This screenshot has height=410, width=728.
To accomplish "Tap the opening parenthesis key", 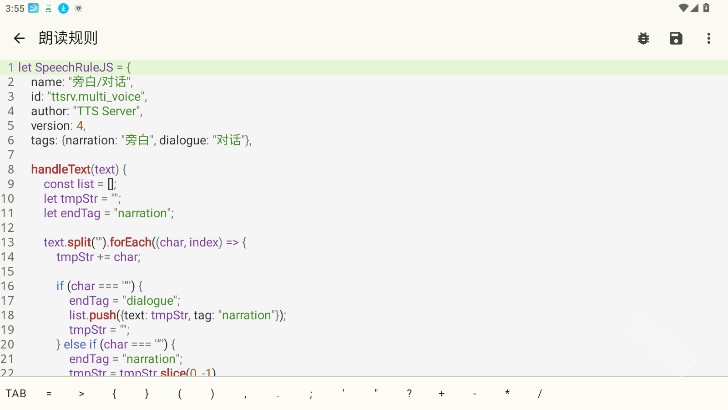I will pos(180,394).
